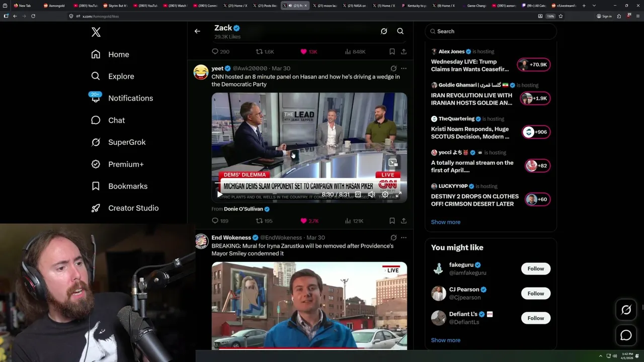Toggle captions on the CNN video
This screenshot has width=644, height=362.
pyautogui.click(x=358, y=195)
